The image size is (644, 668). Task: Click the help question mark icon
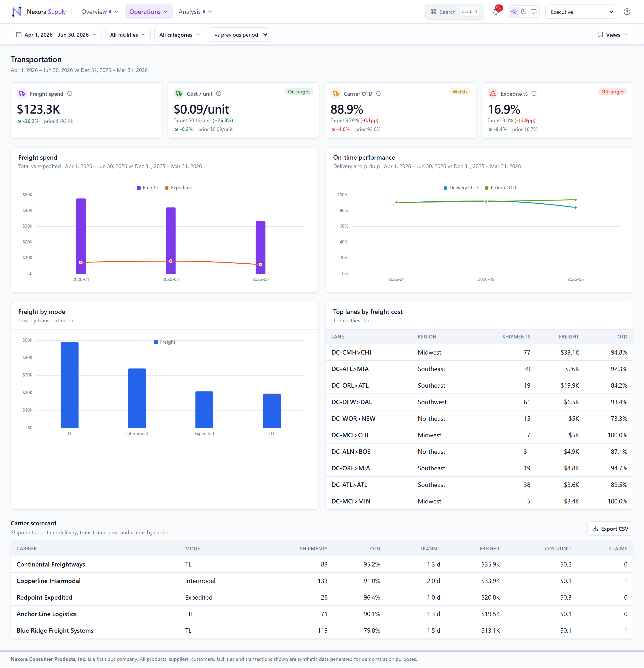[x=627, y=12]
